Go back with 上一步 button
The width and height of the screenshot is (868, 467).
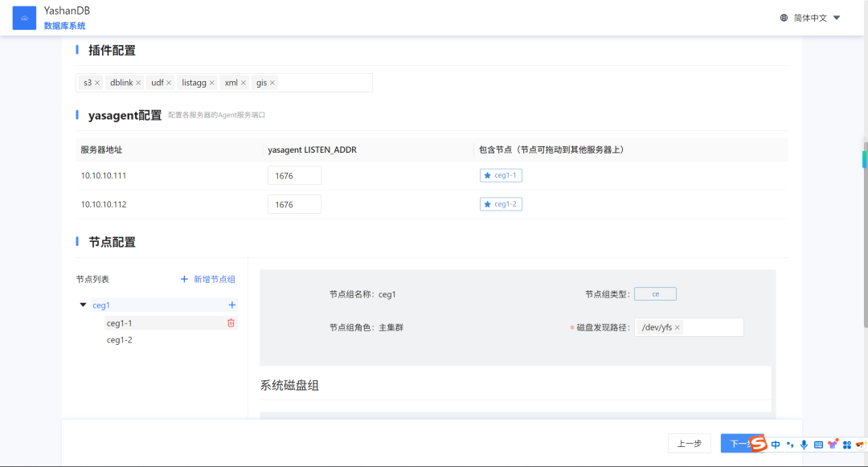[x=690, y=444]
